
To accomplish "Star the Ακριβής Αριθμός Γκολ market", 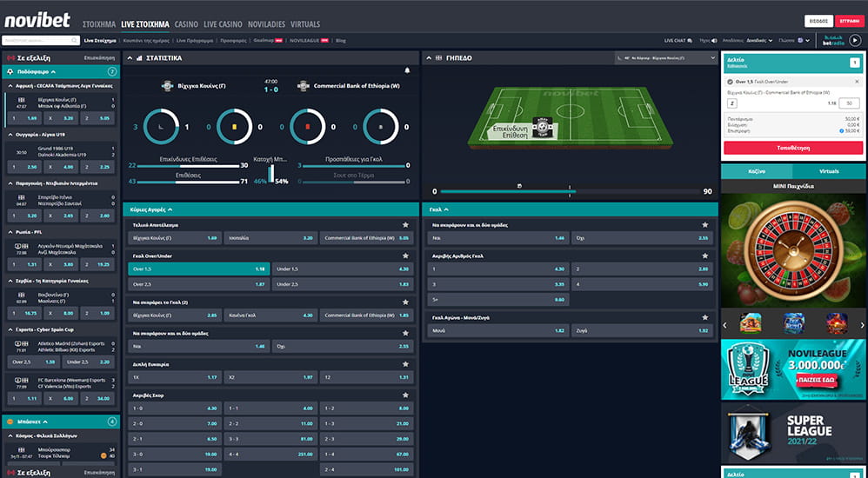I will (705, 256).
